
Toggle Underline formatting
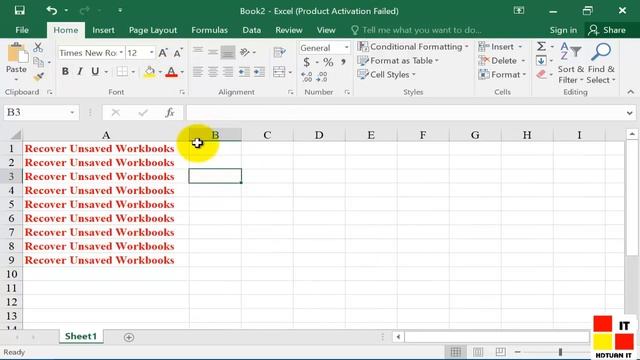(95, 72)
